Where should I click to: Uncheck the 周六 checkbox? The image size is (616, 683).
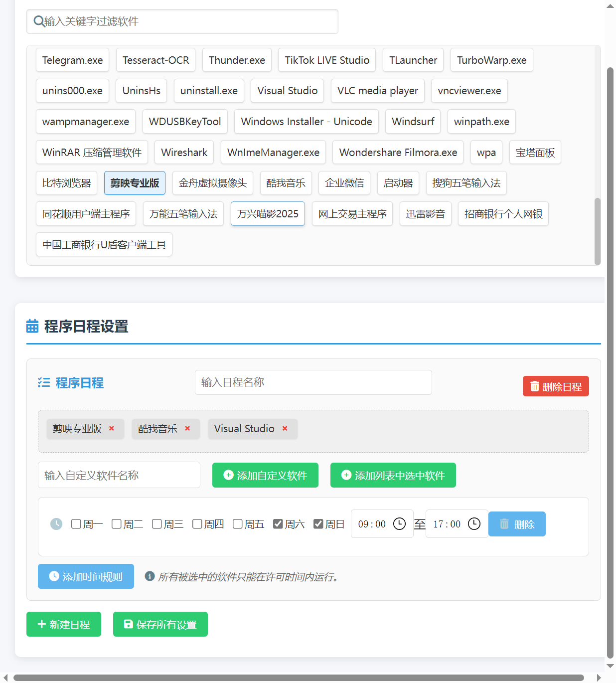click(x=278, y=524)
